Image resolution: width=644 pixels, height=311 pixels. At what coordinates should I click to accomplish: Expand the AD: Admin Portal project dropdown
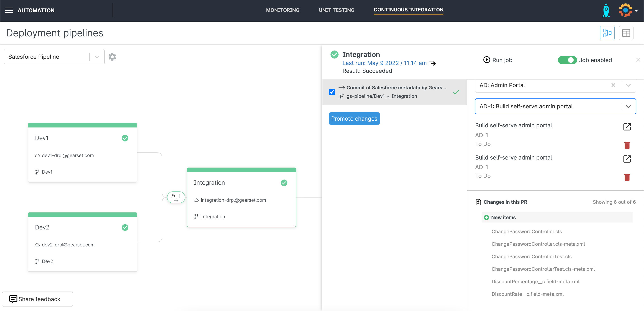[628, 85]
